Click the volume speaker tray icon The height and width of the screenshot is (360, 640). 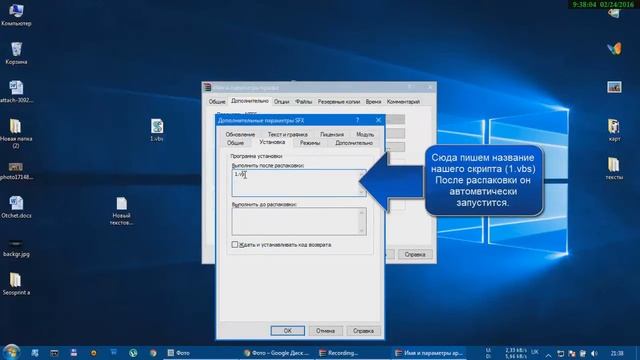pyautogui.click(x=594, y=353)
